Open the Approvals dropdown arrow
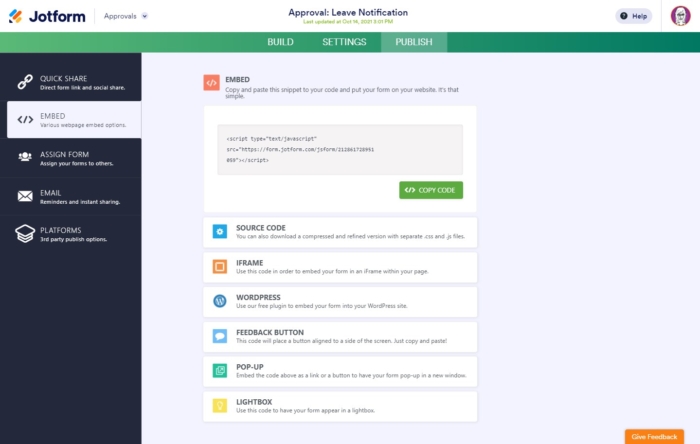Image resolution: width=700 pixels, height=444 pixels. point(145,16)
